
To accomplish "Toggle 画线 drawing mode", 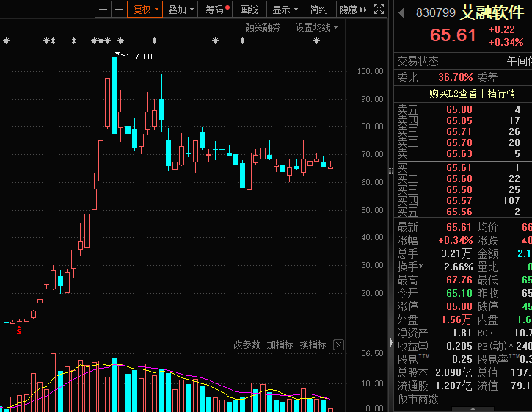I will 249,10.
